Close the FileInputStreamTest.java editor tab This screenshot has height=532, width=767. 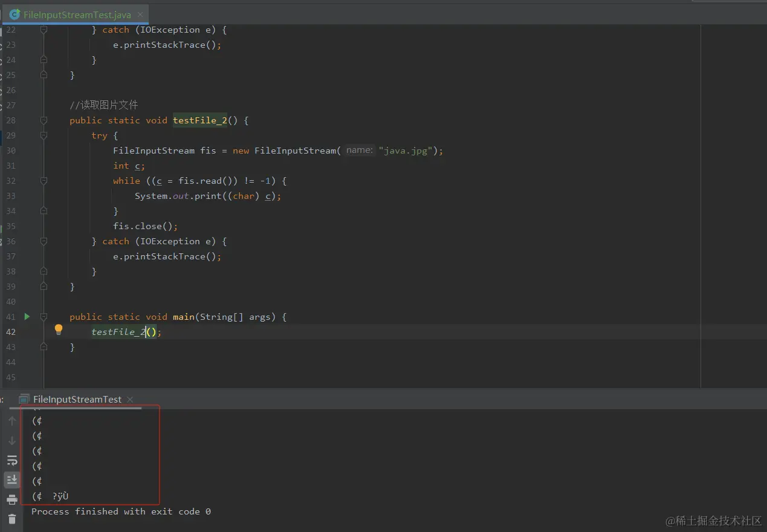pyautogui.click(x=140, y=15)
